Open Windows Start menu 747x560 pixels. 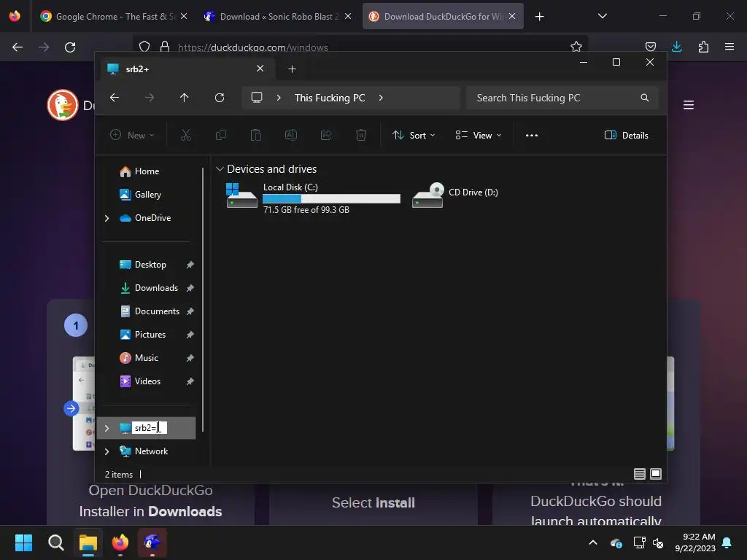coord(23,542)
